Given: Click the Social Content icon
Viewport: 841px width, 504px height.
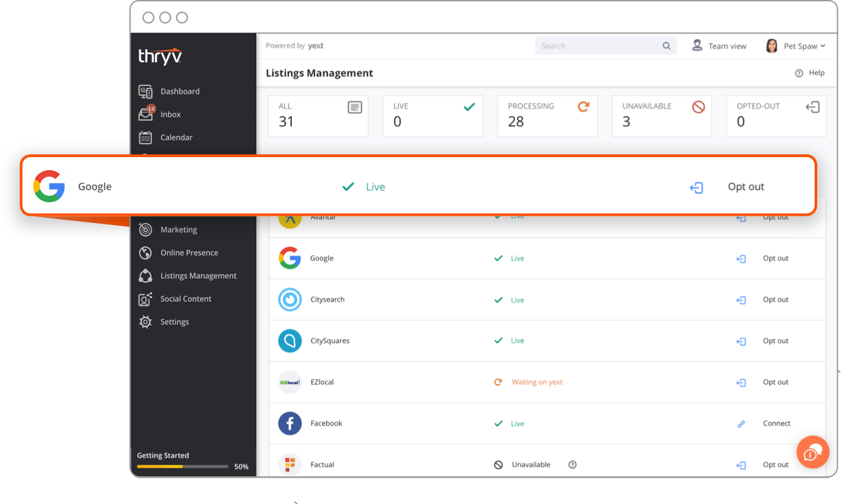Looking at the screenshot, I should (145, 299).
